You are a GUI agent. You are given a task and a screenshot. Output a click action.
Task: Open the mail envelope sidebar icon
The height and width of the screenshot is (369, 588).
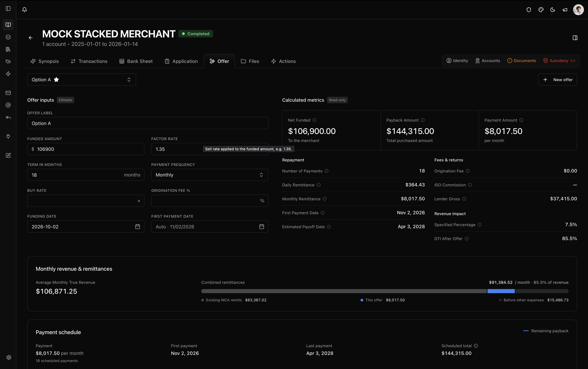click(8, 93)
